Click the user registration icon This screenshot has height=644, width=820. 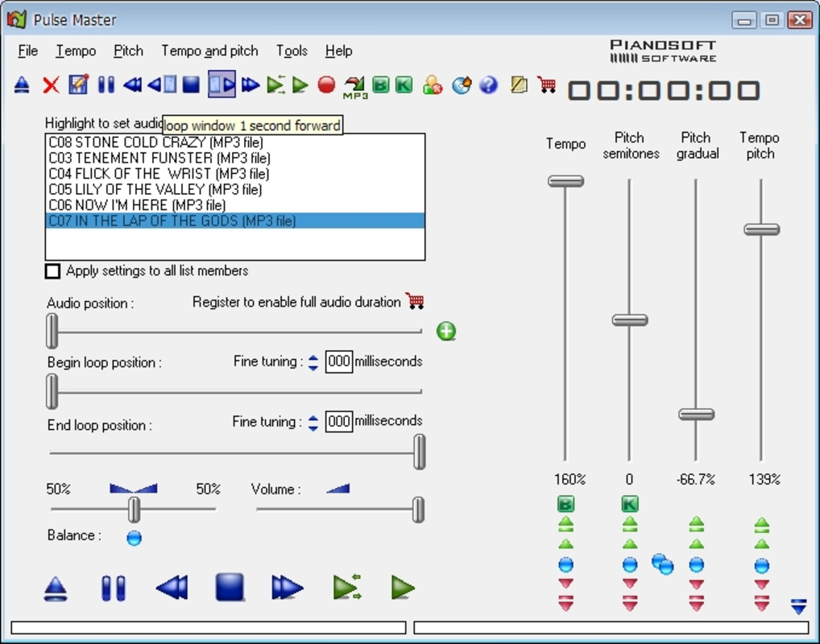433,85
